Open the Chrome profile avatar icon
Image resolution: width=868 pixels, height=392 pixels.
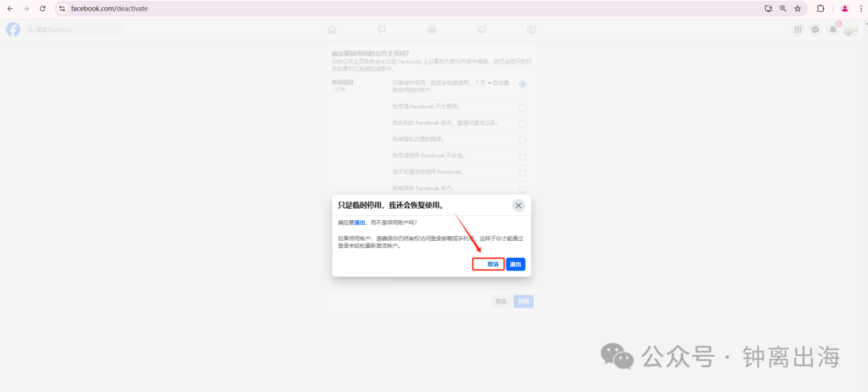point(845,9)
